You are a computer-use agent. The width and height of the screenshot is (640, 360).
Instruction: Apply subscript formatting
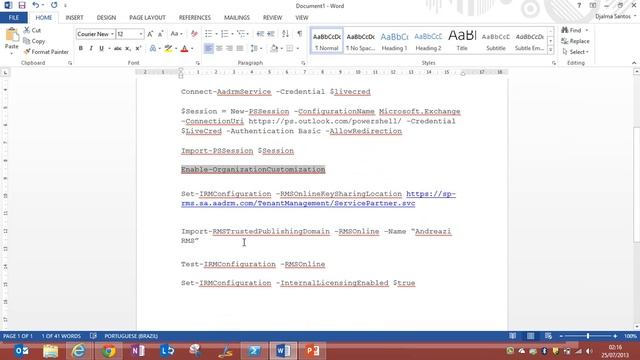128,49
